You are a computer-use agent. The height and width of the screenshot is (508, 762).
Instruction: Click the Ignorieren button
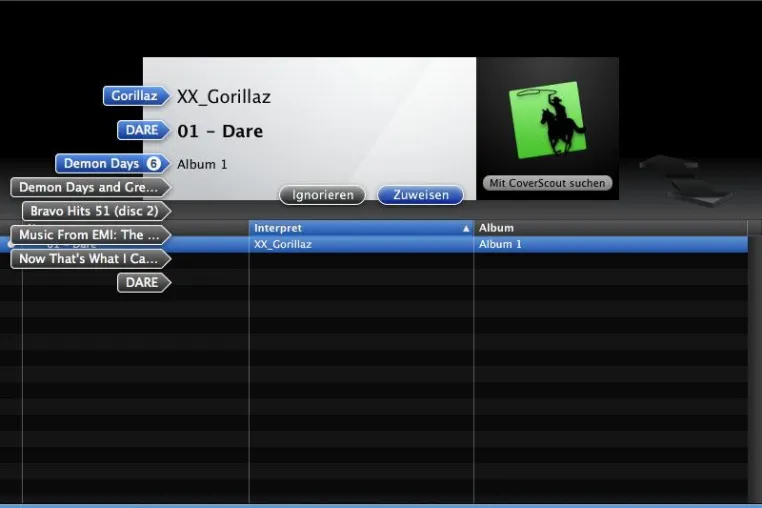point(322,195)
